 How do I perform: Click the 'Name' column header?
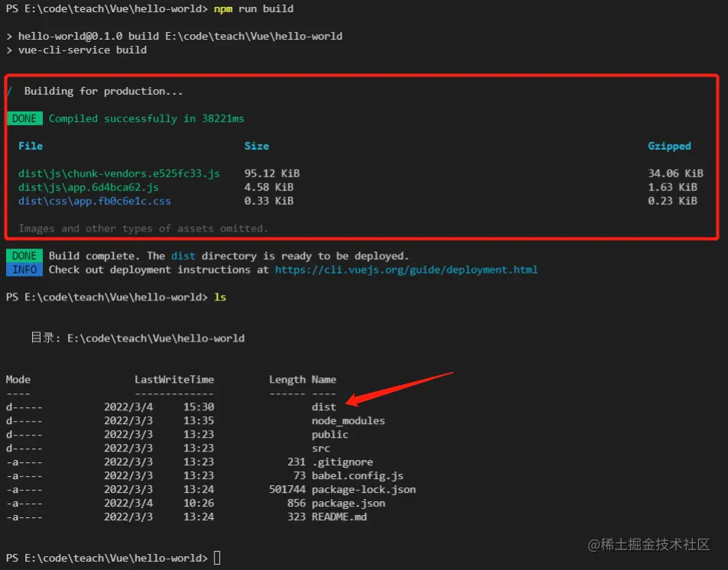point(324,380)
